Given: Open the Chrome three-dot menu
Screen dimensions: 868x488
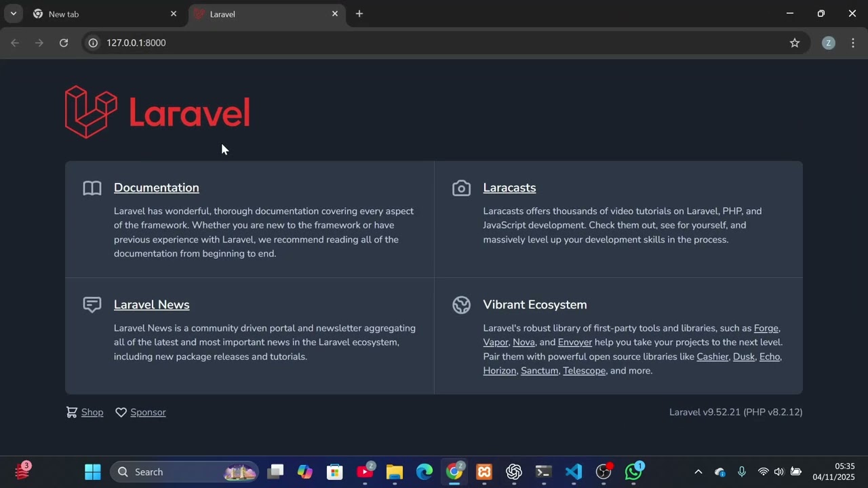Looking at the screenshot, I should (x=853, y=43).
